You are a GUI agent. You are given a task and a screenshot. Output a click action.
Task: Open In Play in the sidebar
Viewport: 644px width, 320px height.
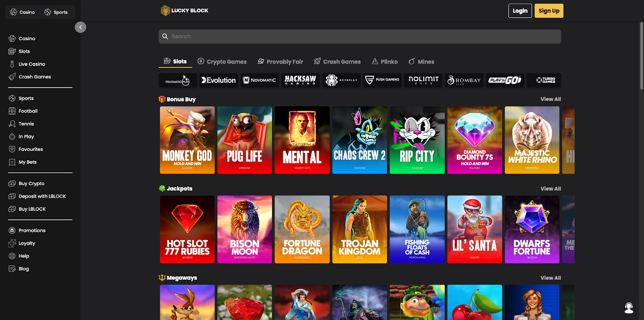click(21, 136)
